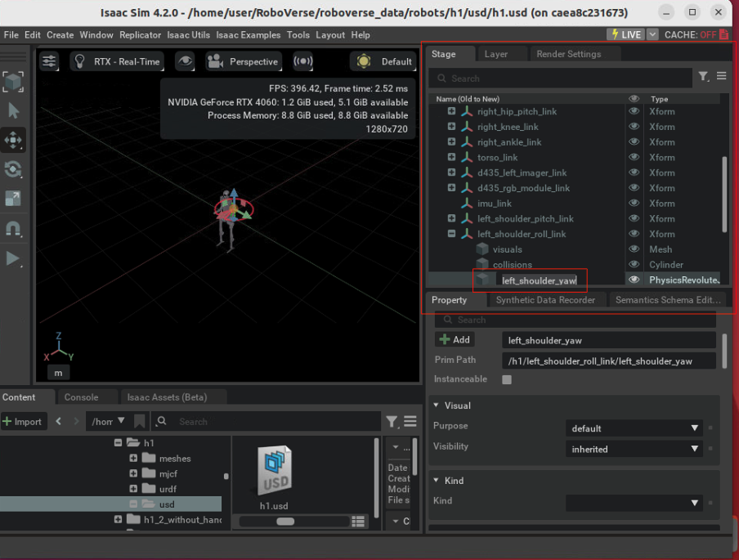
Task: Toggle visibility of left_shoulder_yaw joint
Action: (634, 280)
